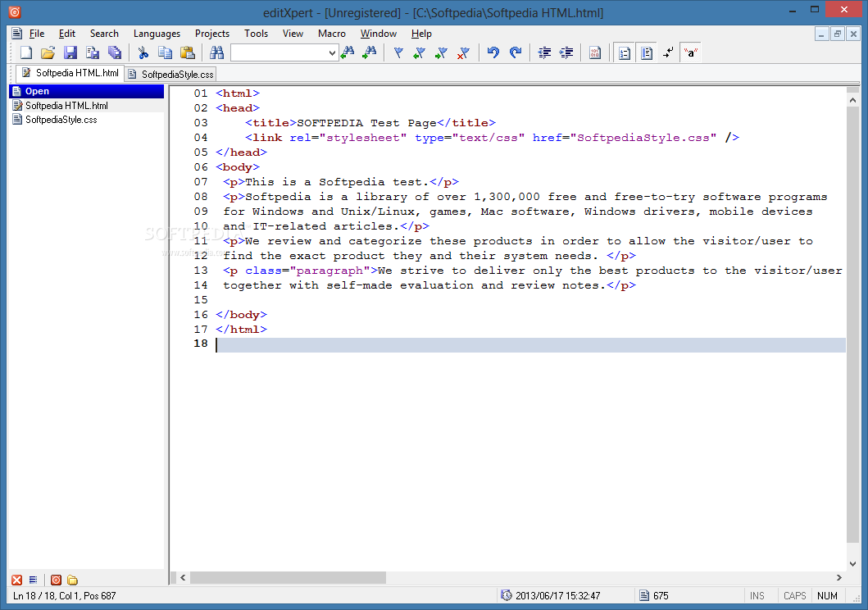Go to next bookmark flag icon
Screen dimensions: 868x610
pyautogui.click(x=441, y=52)
